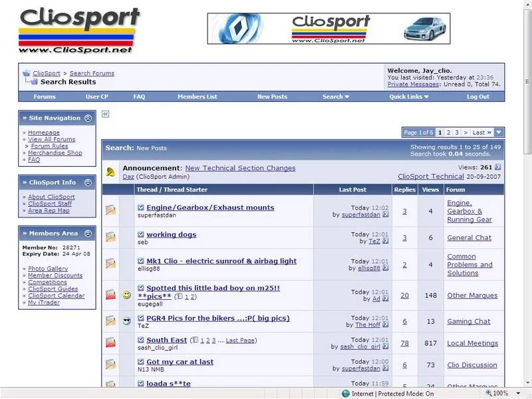Image resolution: width=532 pixels, height=399 pixels.
Task: Open Members List in navbar
Action: (x=198, y=96)
